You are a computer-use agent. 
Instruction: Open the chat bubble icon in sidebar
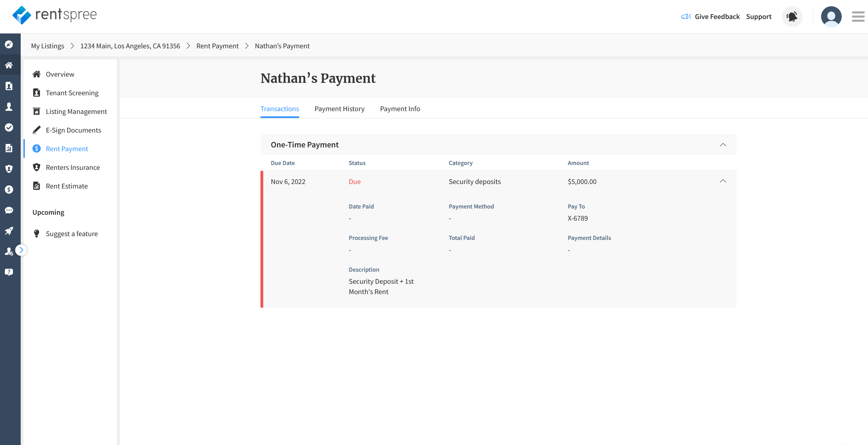(9, 210)
